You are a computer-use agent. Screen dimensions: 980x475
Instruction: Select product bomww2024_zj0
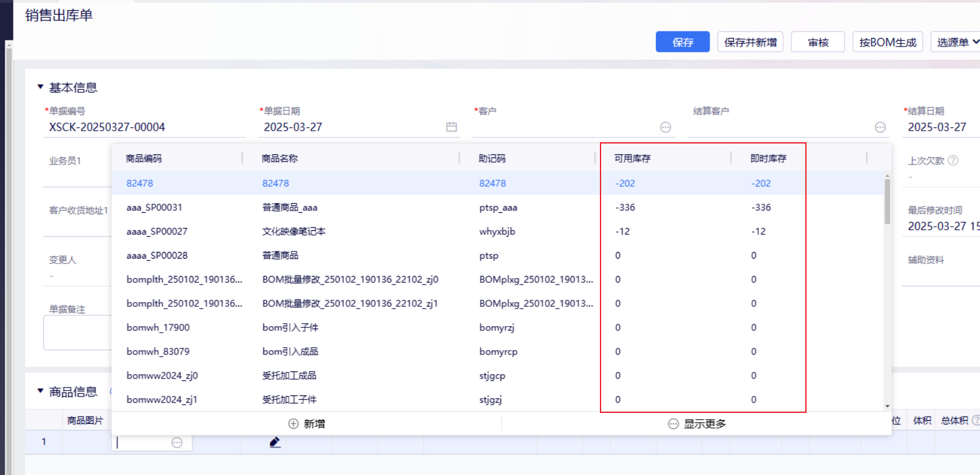498,376
